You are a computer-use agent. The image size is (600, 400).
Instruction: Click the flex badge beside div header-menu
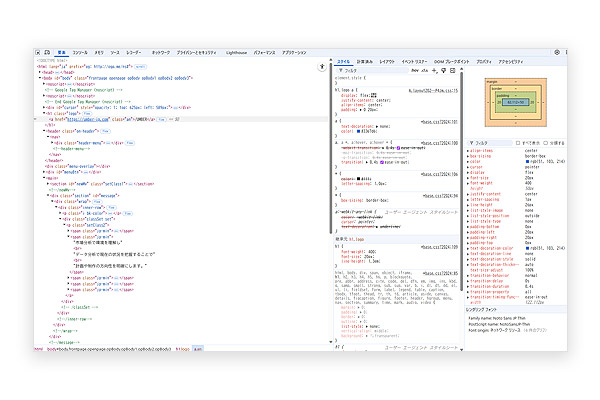[x=130, y=143]
